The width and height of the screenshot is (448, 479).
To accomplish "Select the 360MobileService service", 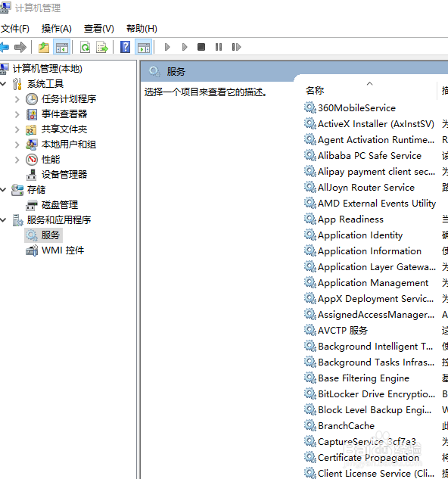I will [356, 108].
